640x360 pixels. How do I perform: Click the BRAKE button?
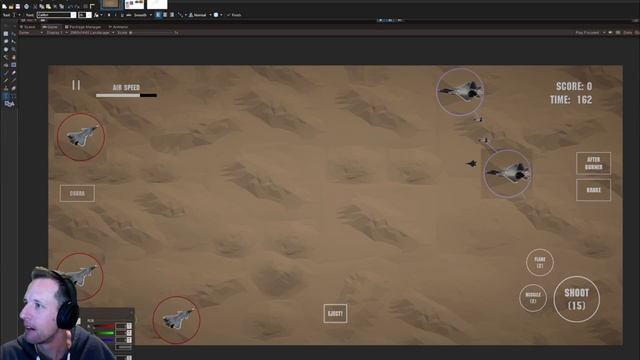click(593, 190)
